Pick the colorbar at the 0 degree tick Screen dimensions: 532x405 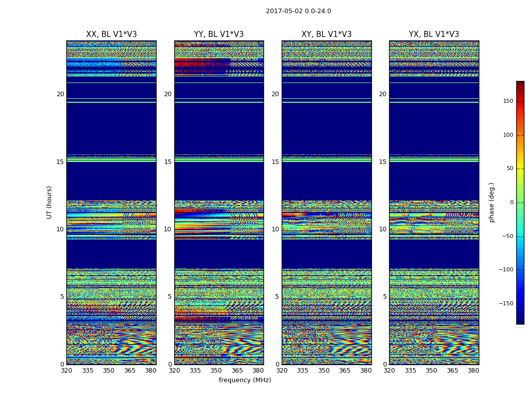tap(520, 202)
